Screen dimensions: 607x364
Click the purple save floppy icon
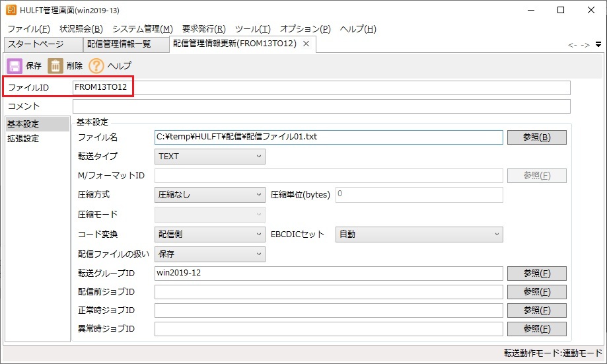point(15,66)
